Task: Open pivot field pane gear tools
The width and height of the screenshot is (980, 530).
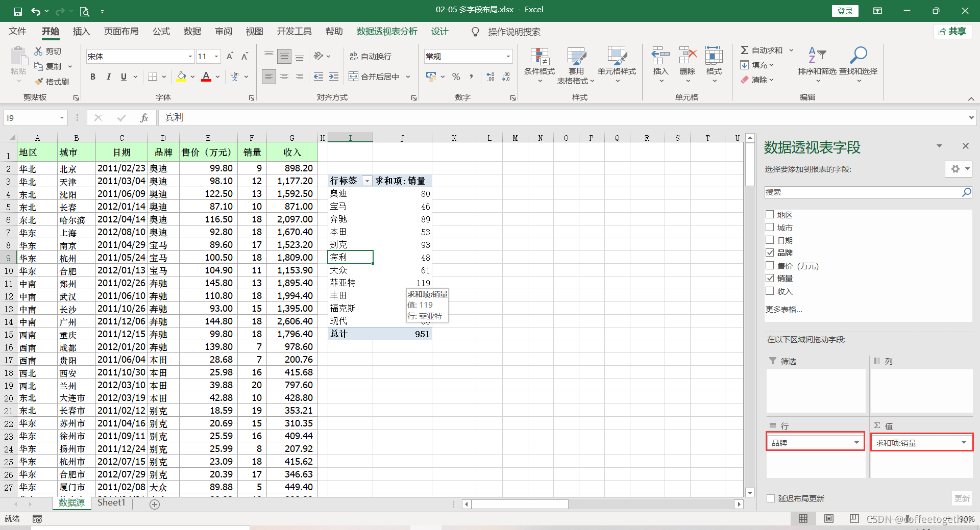Action: pyautogui.click(x=958, y=169)
